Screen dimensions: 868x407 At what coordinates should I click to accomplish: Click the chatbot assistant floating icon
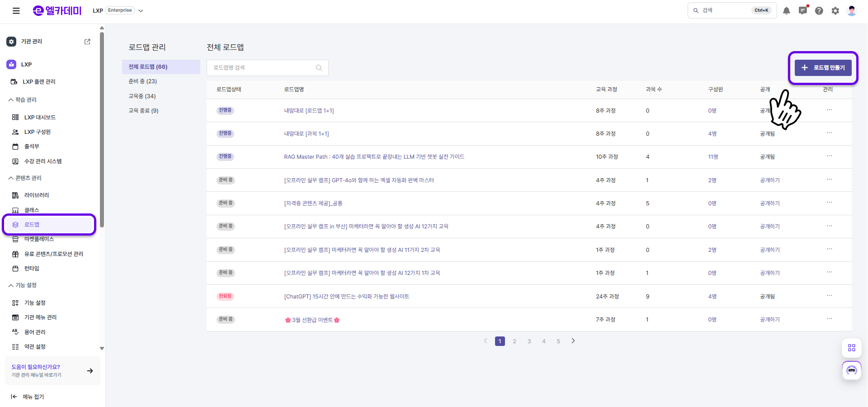[852, 371]
